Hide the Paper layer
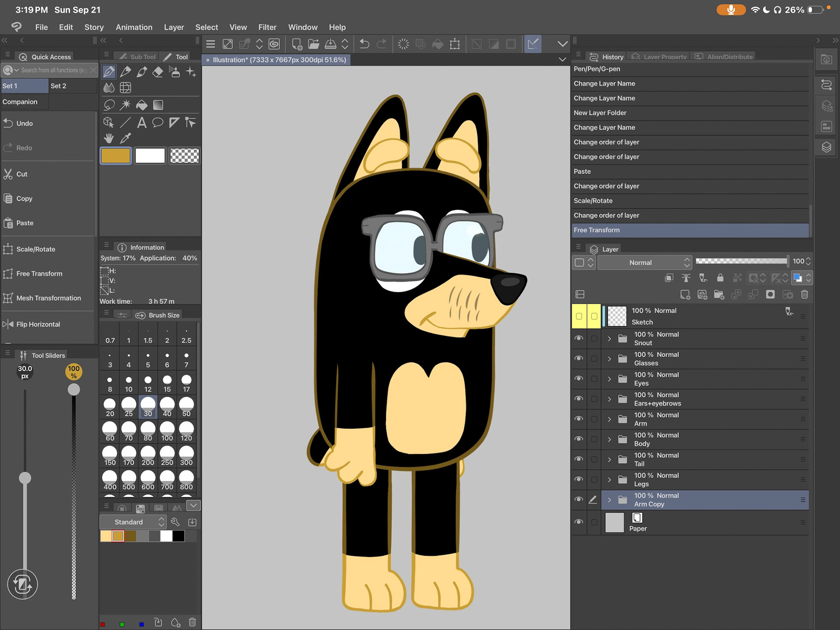The image size is (840, 630). 578,522
